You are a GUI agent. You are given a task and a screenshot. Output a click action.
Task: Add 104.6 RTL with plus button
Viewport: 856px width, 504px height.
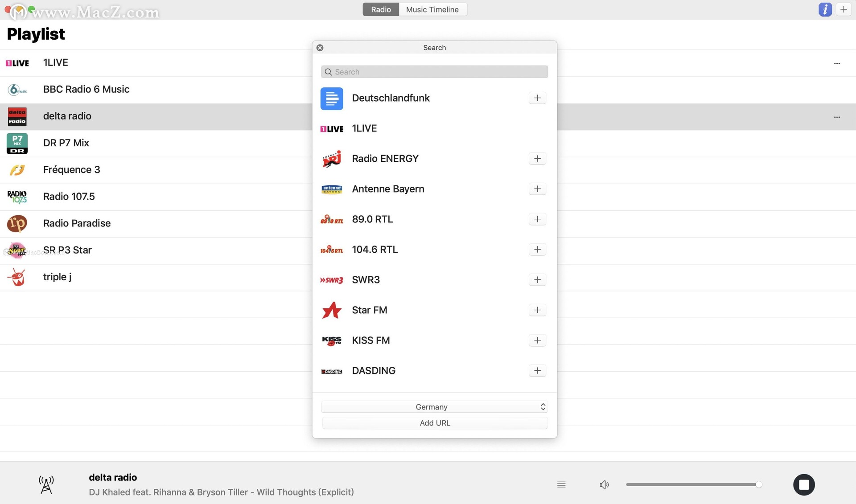tap(537, 250)
